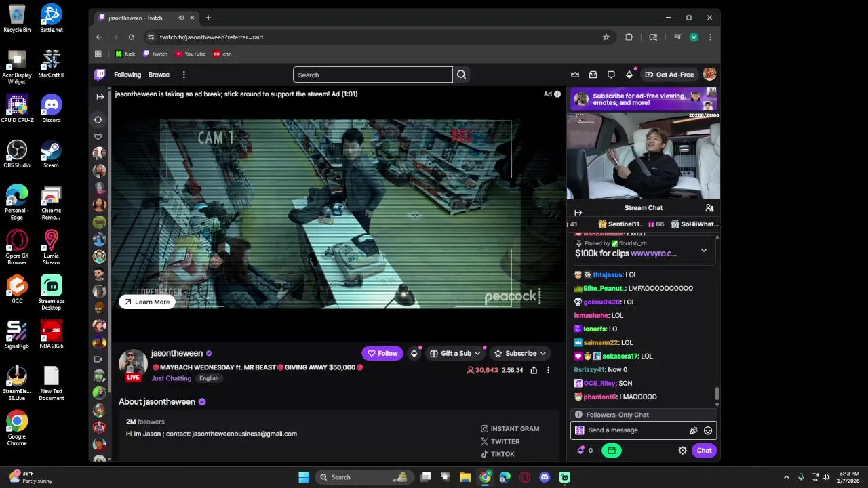The width and height of the screenshot is (868, 488).
Task: Open the INSTANT GRAM social link
Action: [510, 429]
